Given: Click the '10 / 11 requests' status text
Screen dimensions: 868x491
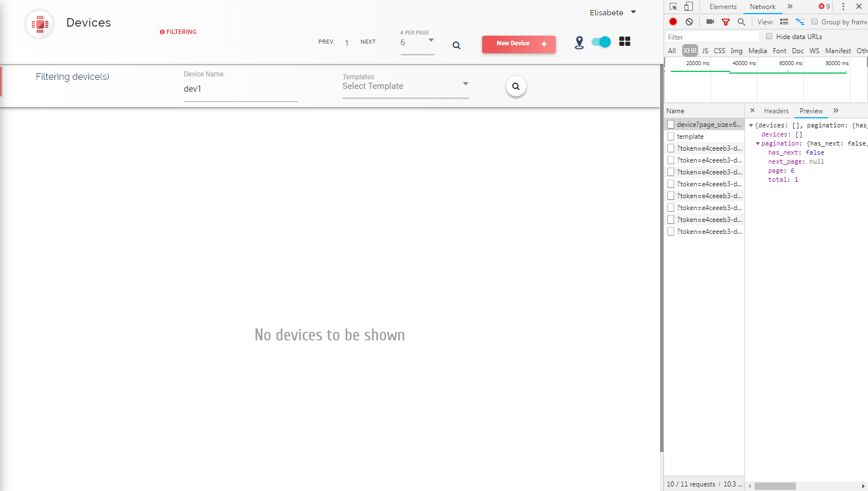Looking at the screenshot, I should point(691,484).
